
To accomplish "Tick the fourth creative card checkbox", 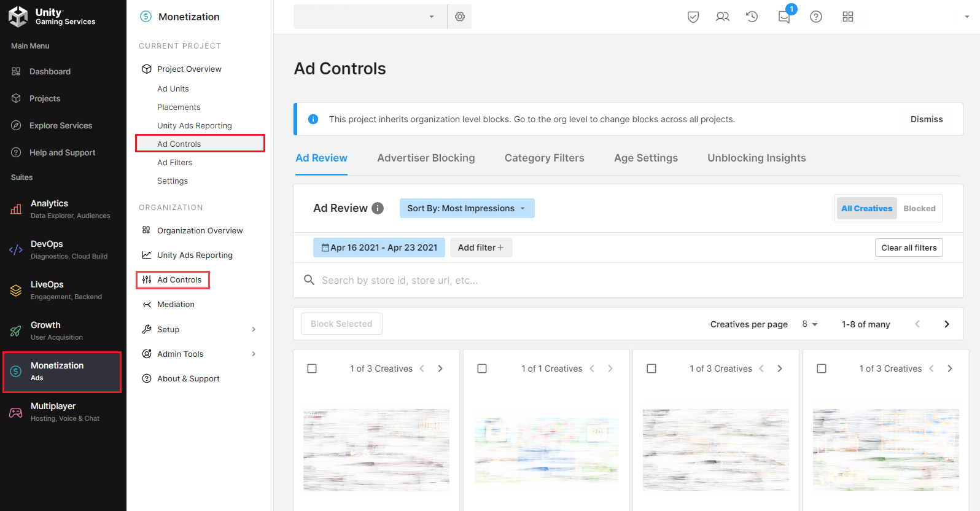I will [x=822, y=369].
